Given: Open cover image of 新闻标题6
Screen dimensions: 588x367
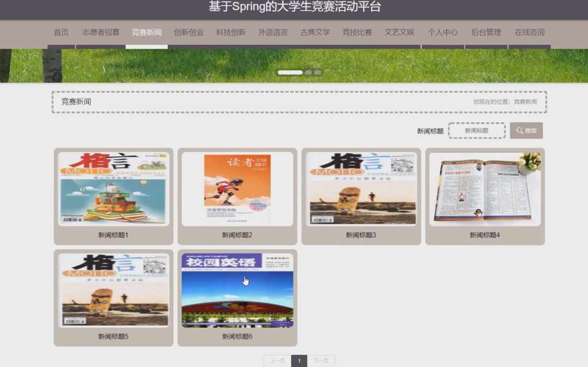Looking at the screenshot, I should 238,291.
